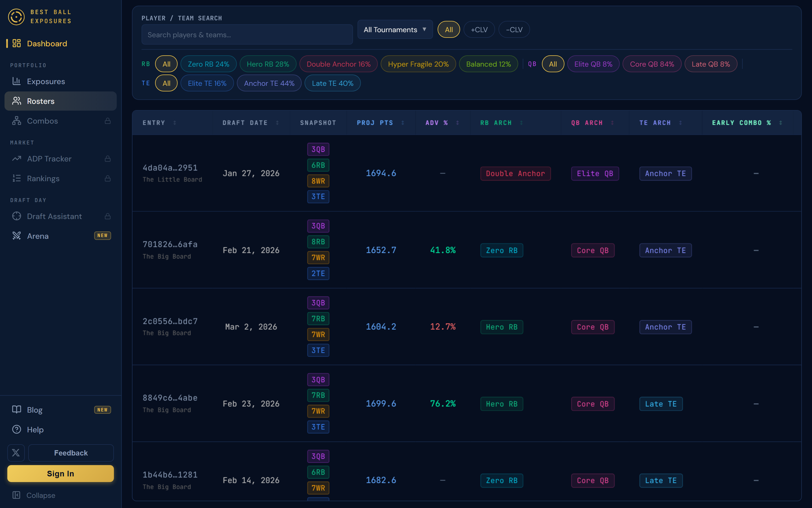This screenshot has width=812, height=508.
Task: Open the X social link icon
Action: (x=16, y=453)
